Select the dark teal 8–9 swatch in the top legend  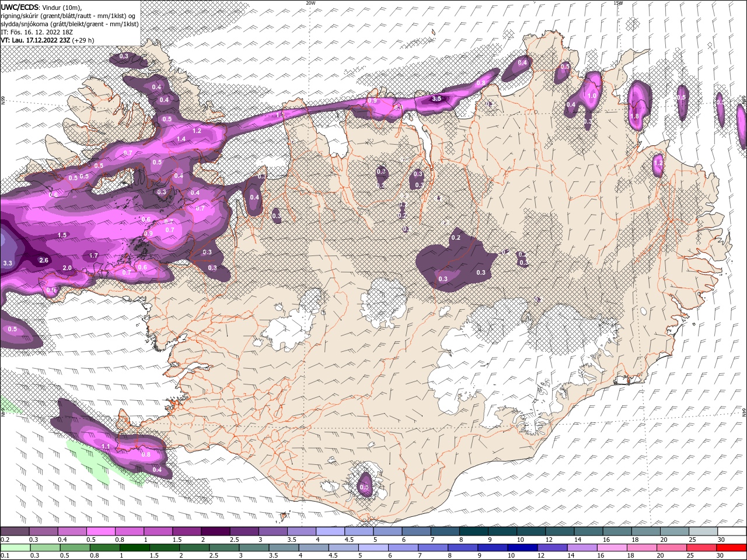[474, 531]
